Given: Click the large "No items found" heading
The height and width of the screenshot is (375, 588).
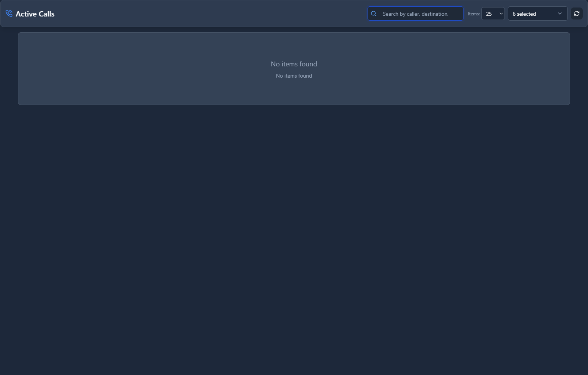Looking at the screenshot, I should [x=294, y=64].
